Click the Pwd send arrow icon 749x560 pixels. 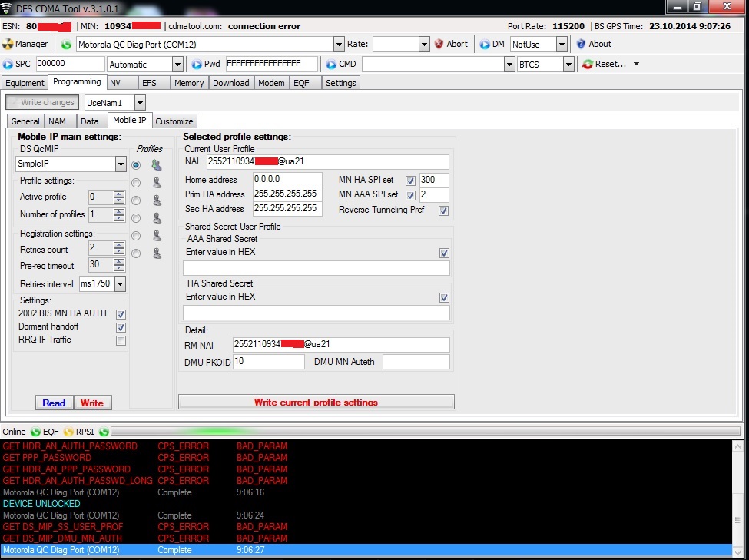(197, 64)
